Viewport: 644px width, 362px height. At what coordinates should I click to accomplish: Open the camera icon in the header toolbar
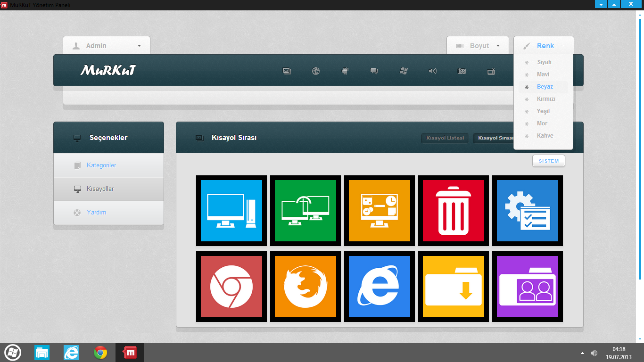pos(462,71)
